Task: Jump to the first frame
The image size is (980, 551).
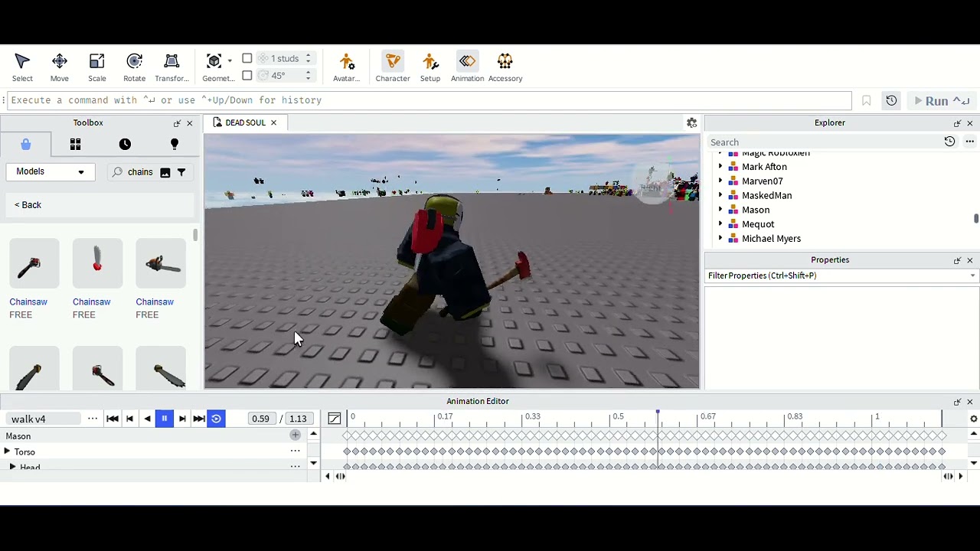Action: [112, 419]
